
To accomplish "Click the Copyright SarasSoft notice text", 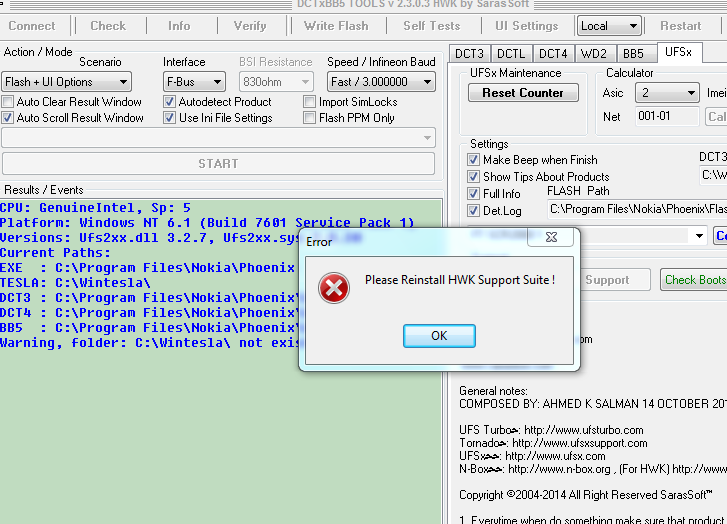I will 586,495.
